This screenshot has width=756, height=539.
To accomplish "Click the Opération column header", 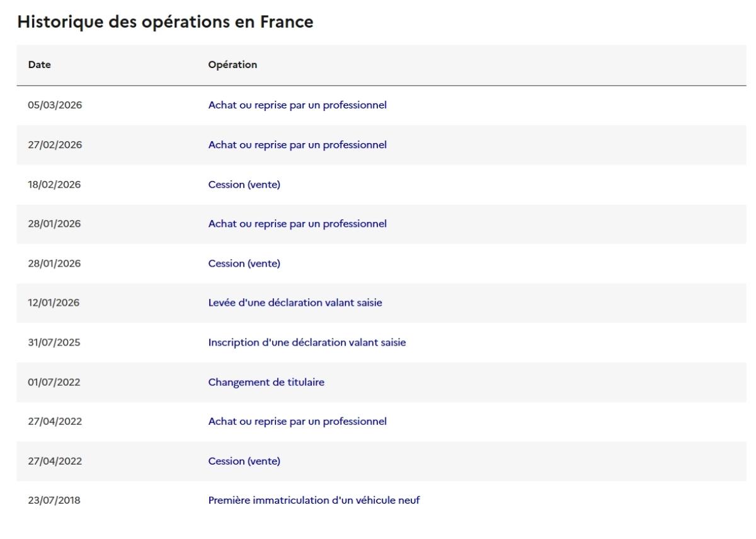I will tap(232, 65).
